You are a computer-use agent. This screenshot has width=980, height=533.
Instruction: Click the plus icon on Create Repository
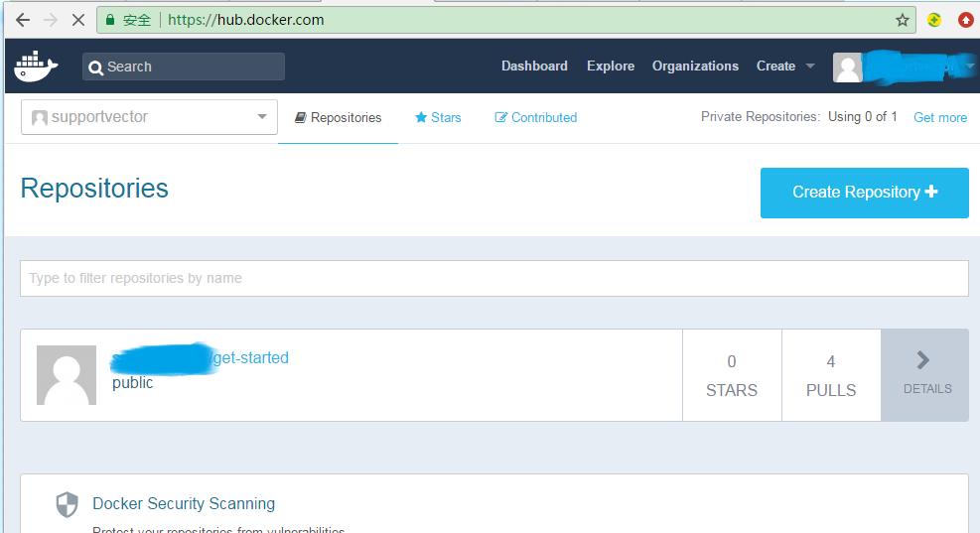[x=931, y=192]
